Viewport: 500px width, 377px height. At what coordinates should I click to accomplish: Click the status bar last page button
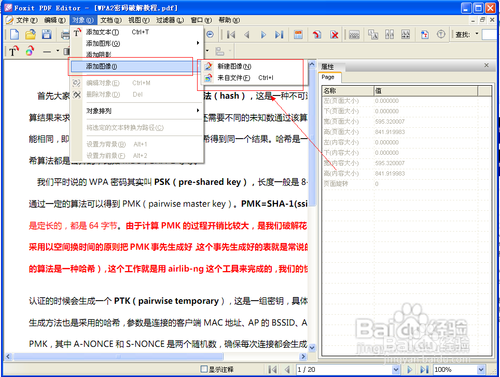click(x=424, y=369)
